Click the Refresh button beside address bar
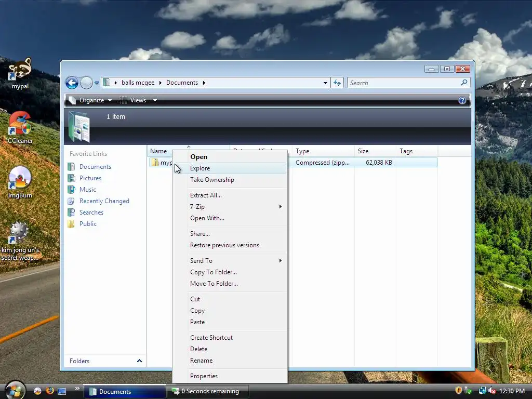Image resolution: width=532 pixels, height=399 pixels. 337,83
